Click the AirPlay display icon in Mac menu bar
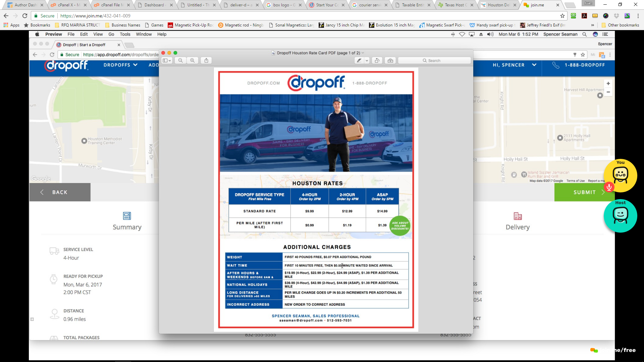This screenshot has width=644, height=362. (x=472, y=34)
